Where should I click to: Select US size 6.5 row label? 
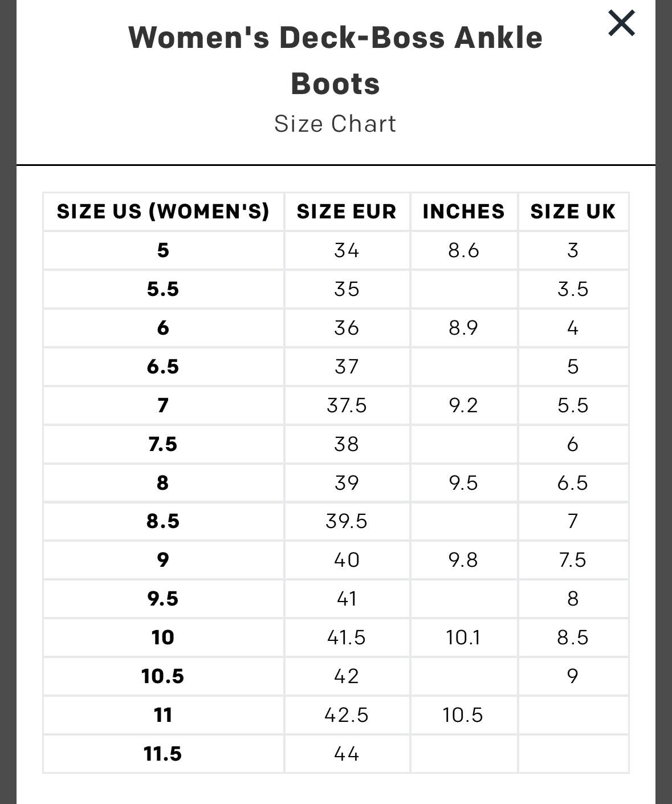pyautogui.click(x=163, y=367)
